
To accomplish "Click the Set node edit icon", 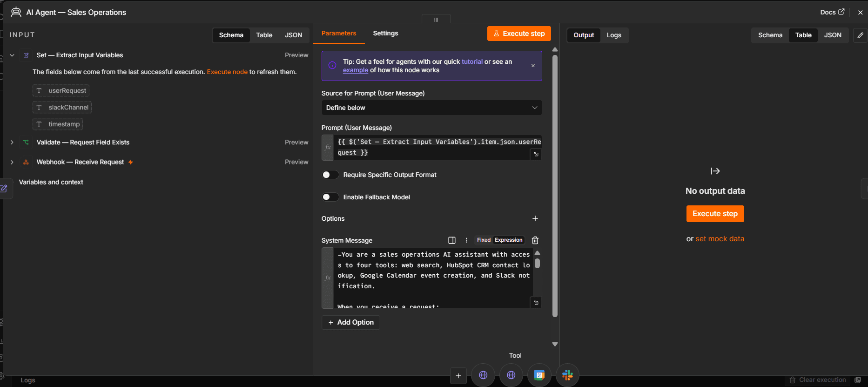I will [26, 55].
